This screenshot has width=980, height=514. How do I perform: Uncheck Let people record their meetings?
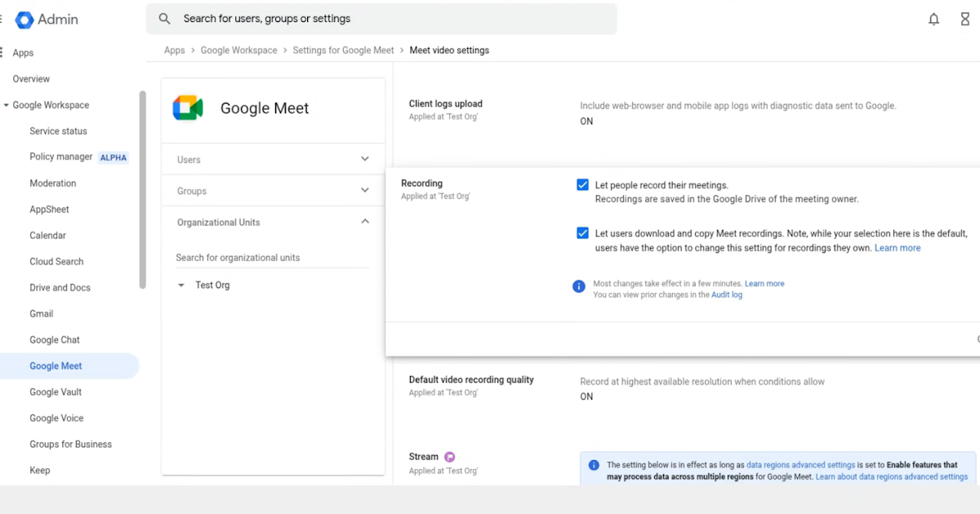582,185
